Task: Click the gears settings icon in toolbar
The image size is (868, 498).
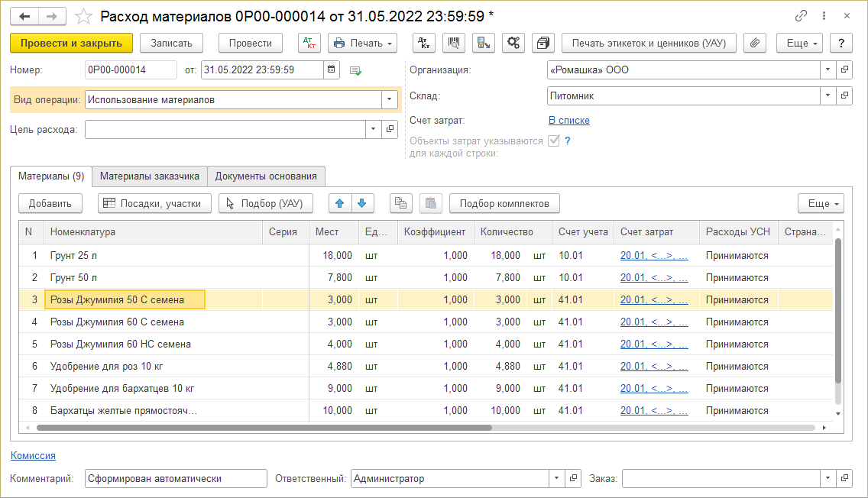Action: coord(513,43)
